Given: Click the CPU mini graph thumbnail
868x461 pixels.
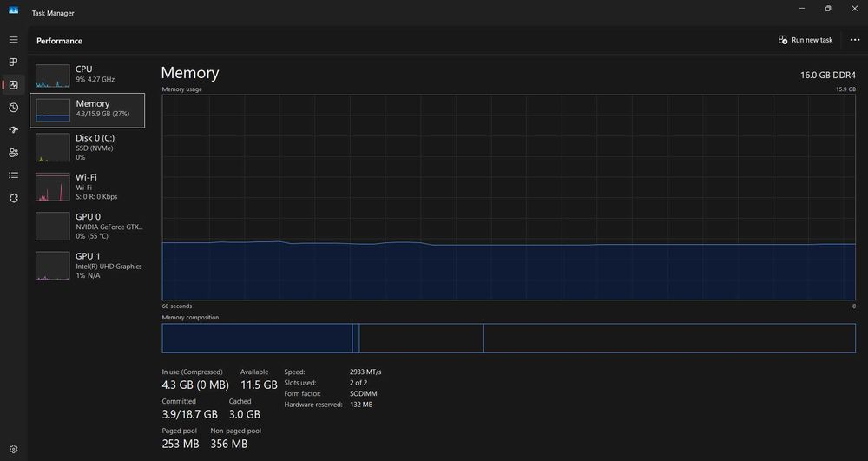Looking at the screenshot, I should tap(53, 76).
